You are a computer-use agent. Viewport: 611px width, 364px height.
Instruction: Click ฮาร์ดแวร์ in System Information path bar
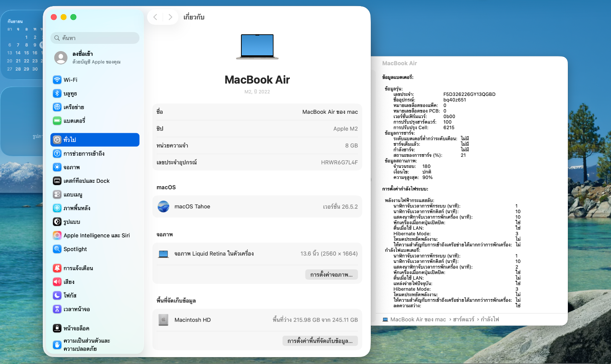pyautogui.click(x=464, y=319)
